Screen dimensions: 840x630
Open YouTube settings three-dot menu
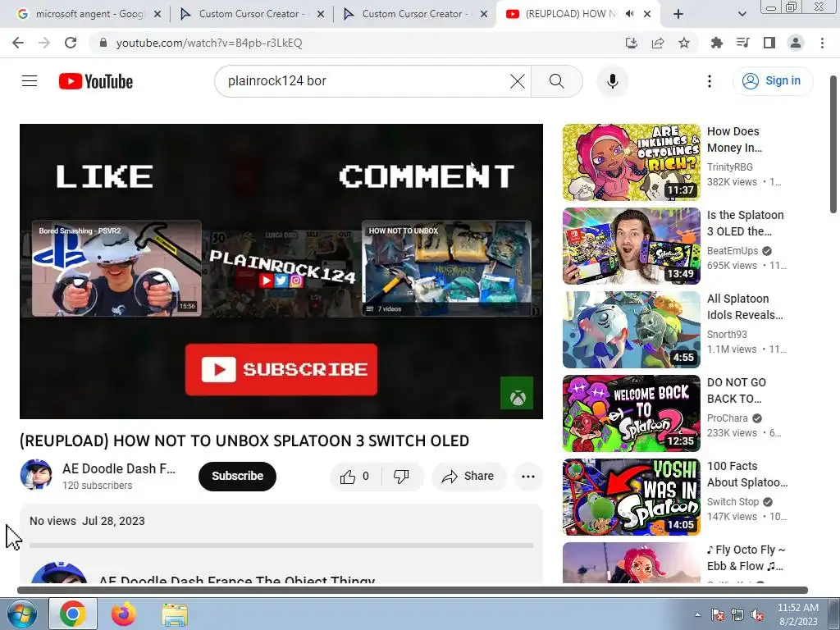(710, 81)
